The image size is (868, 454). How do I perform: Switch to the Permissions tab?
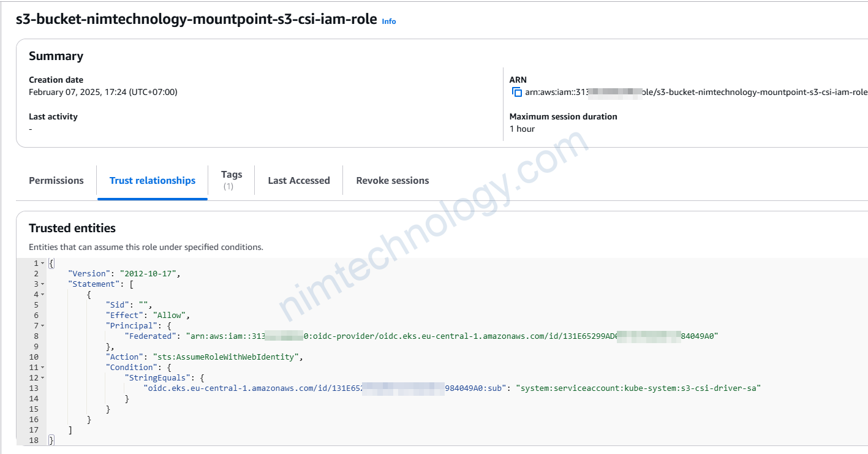[56, 181]
